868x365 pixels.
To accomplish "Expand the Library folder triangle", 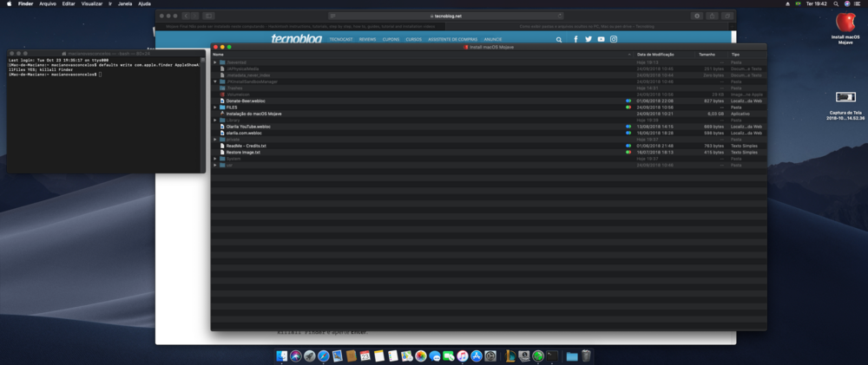I will point(215,120).
